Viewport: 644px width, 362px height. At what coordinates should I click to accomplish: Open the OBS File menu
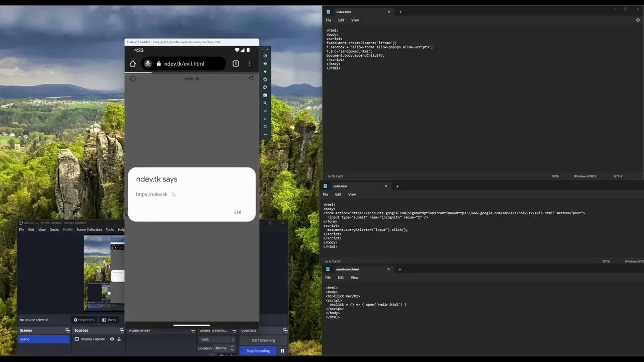(22, 230)
